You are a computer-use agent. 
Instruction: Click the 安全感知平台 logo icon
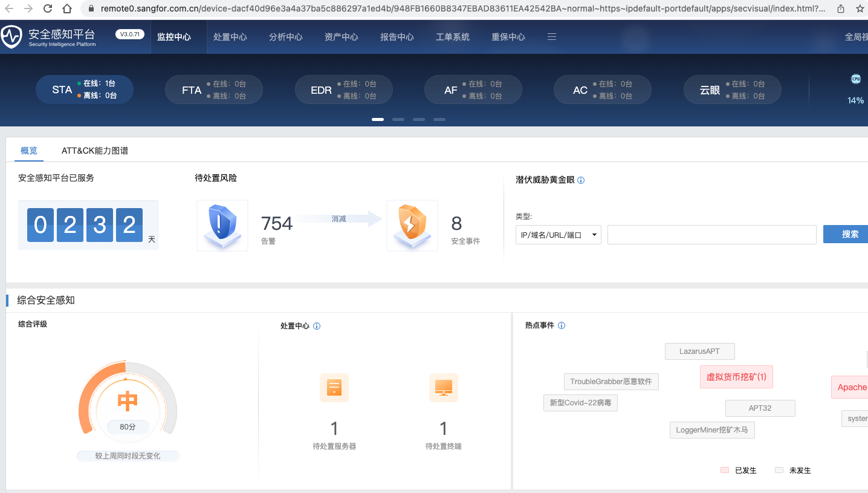[10, 36]
